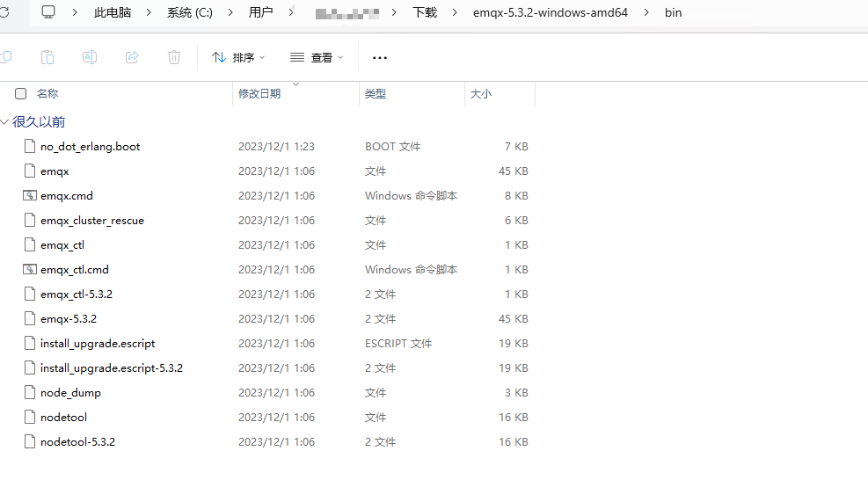The height and width of the screenshot is (502, 868).
Task: Select file emqx_ctl-5.3.2
Action: pos(77,295)
